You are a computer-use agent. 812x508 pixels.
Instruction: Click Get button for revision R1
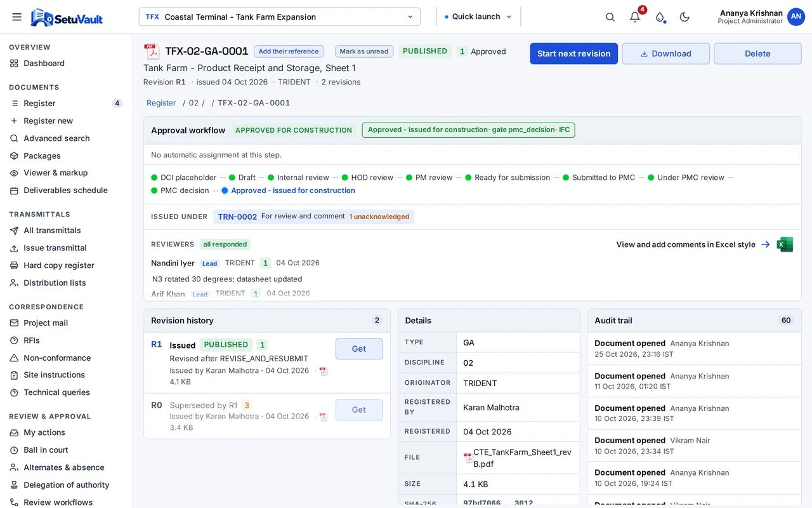pyautogui.click(x=359, y=349)
